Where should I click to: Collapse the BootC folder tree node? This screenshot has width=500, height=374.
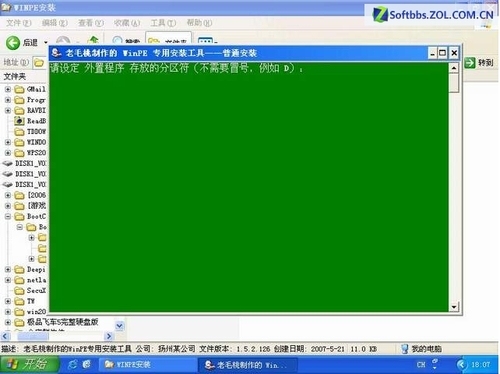(8, 216)
